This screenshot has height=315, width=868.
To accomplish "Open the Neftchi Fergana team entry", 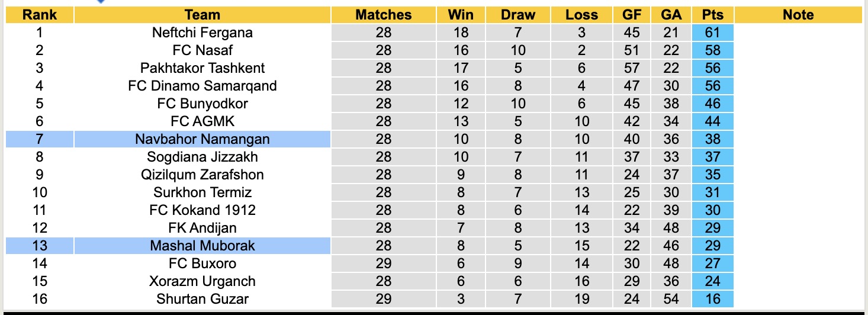I will [202, 33].
